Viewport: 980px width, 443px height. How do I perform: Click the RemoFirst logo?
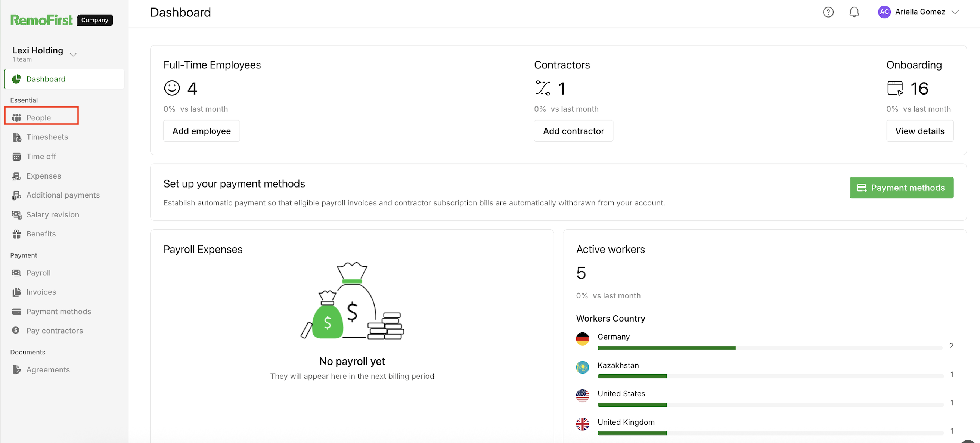pos(41,20)
